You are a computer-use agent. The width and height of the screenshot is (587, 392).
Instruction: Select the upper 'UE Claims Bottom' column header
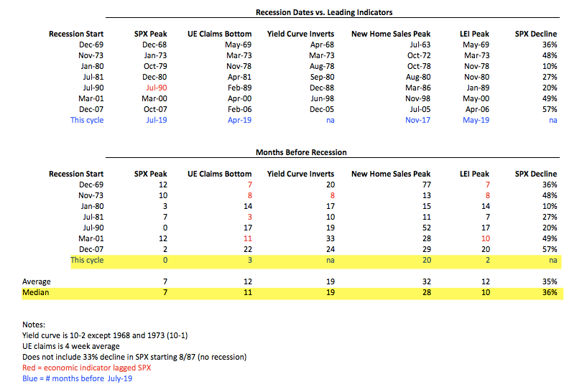pos(220,34)
